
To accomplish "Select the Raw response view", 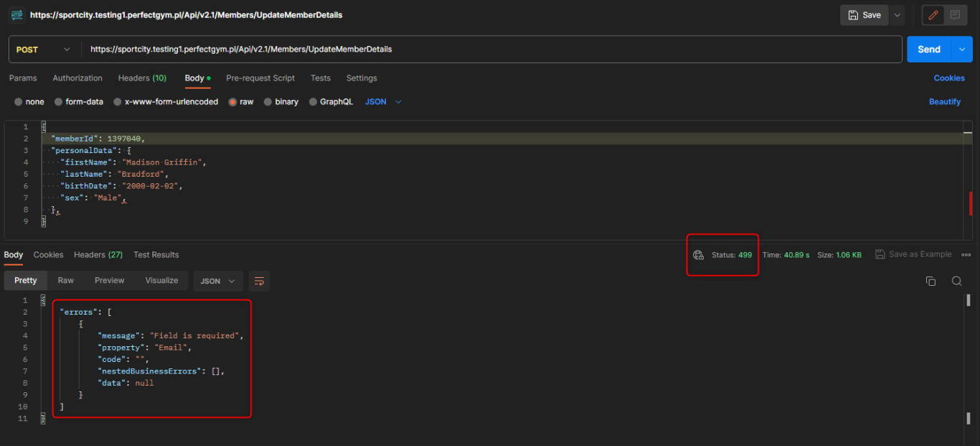I will 66,281.
